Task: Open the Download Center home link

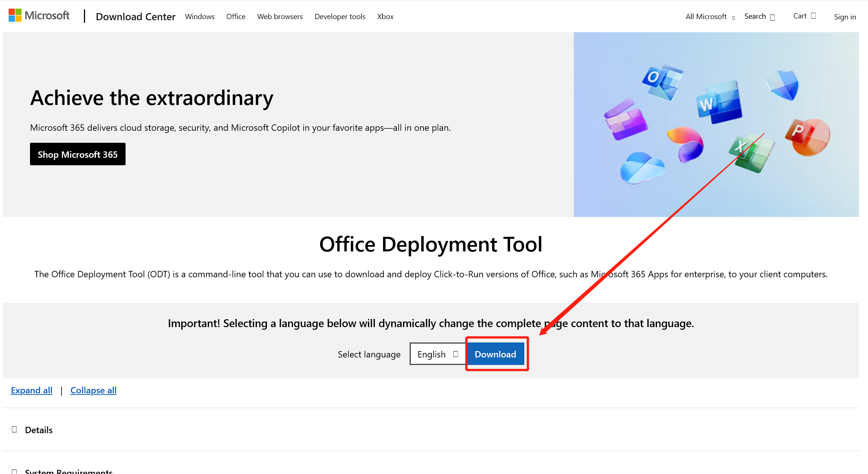Action: point(135,16)
